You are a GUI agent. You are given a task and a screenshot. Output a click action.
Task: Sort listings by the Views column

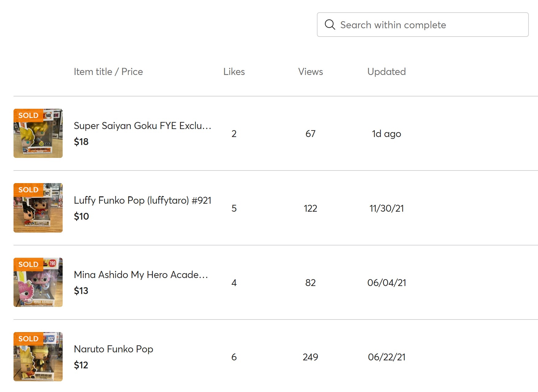click(310, 72)
